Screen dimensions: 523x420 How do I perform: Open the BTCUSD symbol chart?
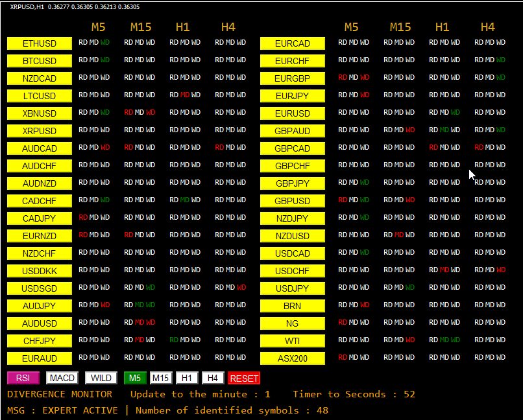(x=39, y=61)
